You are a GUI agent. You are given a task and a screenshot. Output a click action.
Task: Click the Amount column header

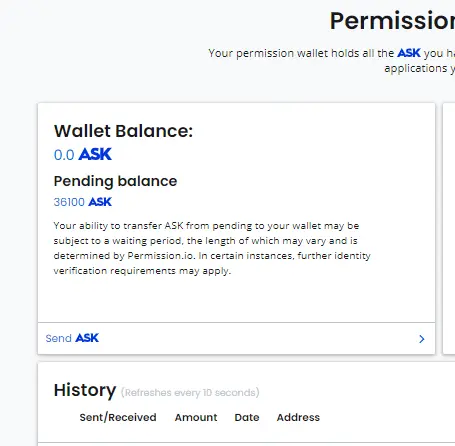[196, 417]
